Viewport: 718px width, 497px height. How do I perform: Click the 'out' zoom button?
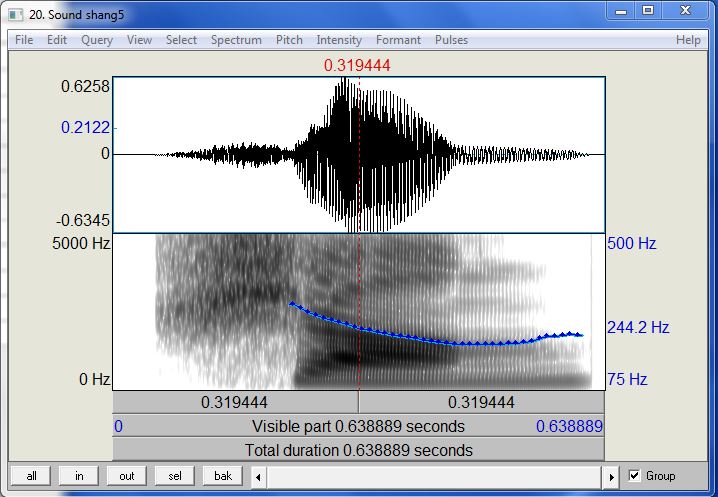[x=127, y=476]
